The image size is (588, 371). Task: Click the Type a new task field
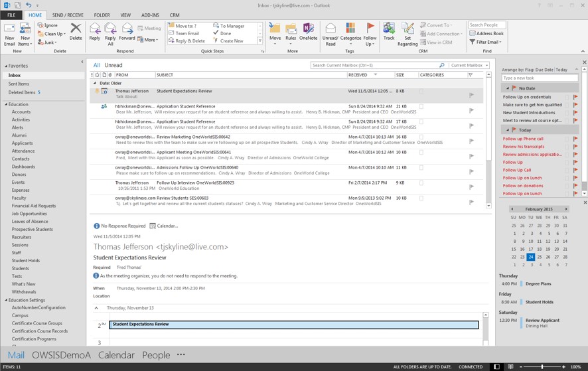pyautogui.click(x=540, y=78)
